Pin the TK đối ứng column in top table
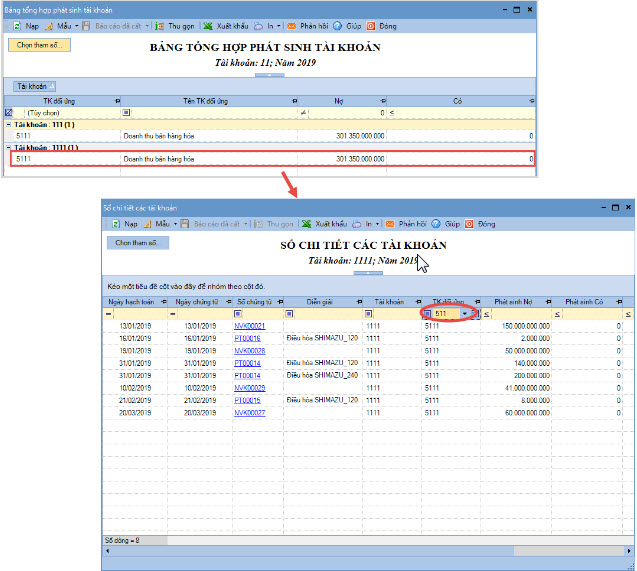The image size is (637, 571). pyautogui.click(x=117, y=101)
